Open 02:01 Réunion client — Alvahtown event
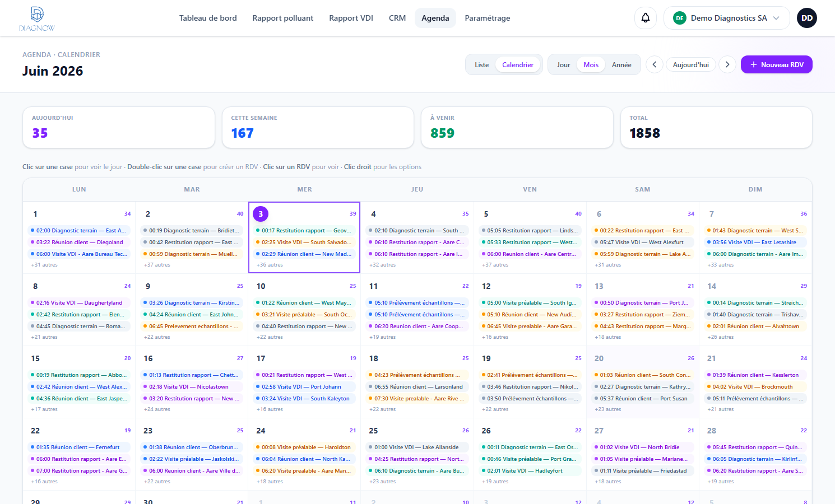The width and height of the screenshot is (835, 504). pyautogui.click(x=755, y=326)
